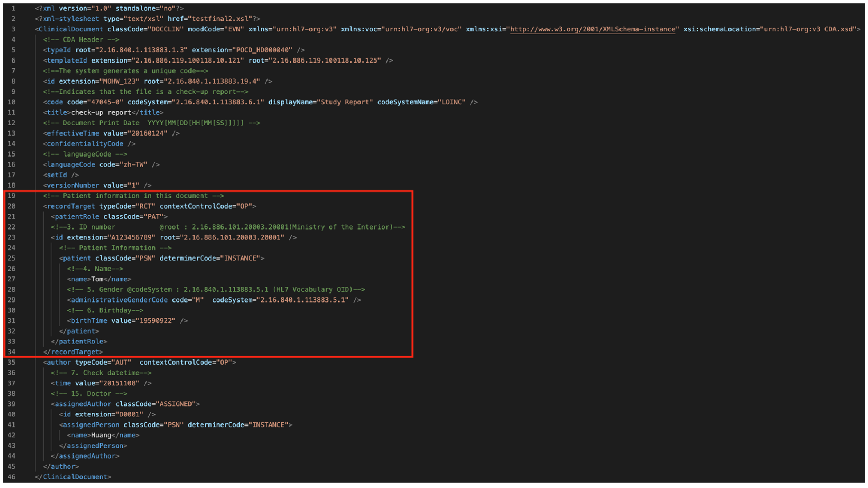Click the XMLSchema-instance URL link
The image size is (868, 488).
tap(592, 29)
